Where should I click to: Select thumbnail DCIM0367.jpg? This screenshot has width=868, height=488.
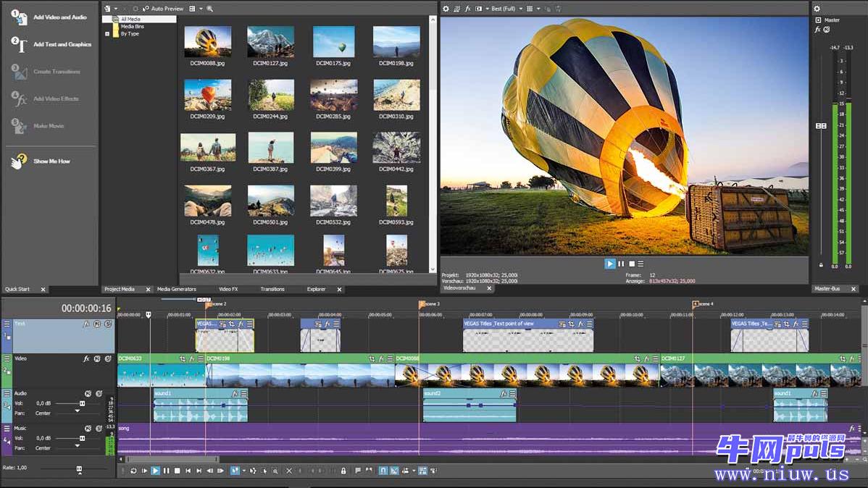point(208,147)
